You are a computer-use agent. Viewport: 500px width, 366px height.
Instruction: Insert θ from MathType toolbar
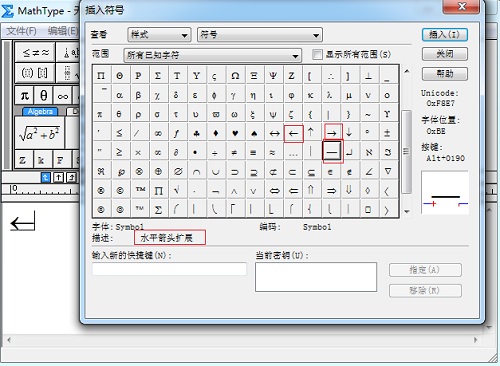(44, 96)
